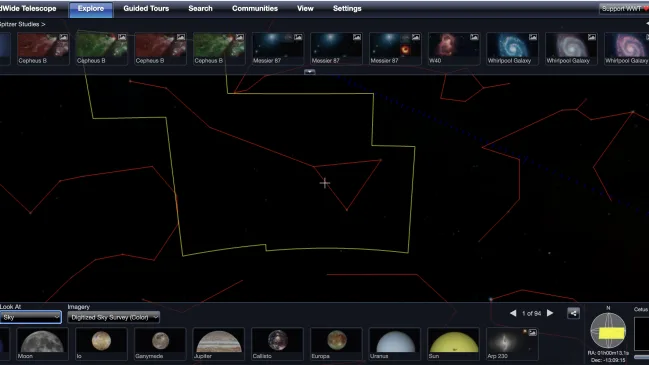Image resolution: width=649 pixels, height=365 pixels.
Task: Select the Uranus thumbnail
Action: coord(395,343)
